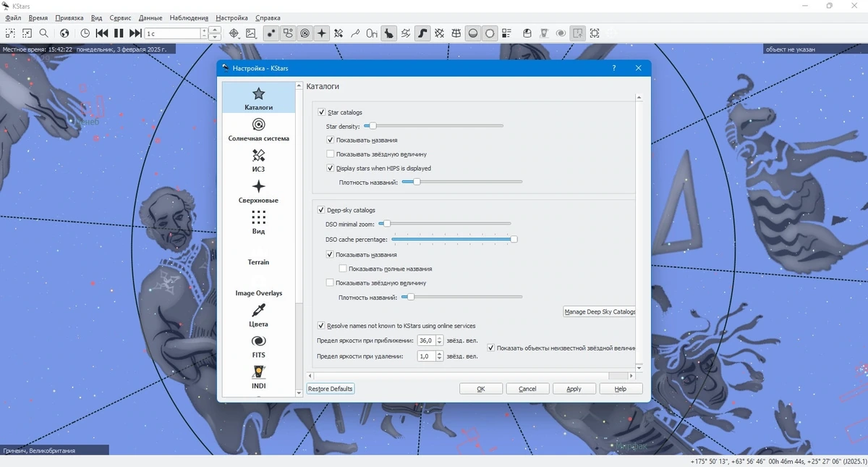Viewport: 868px width, 467px height.
Task: Toggle horizontal coordinate grid icon
Action: (x=456, y=33)
